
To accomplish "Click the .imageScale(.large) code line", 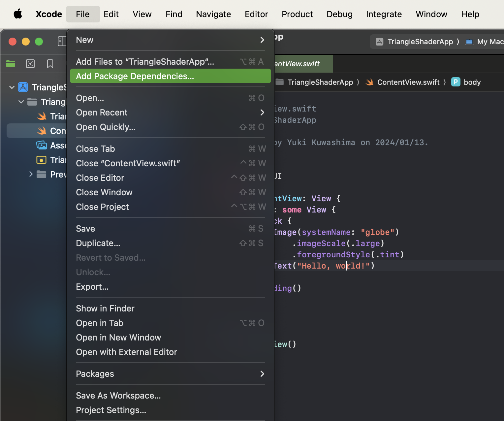I will pos(338,243).
